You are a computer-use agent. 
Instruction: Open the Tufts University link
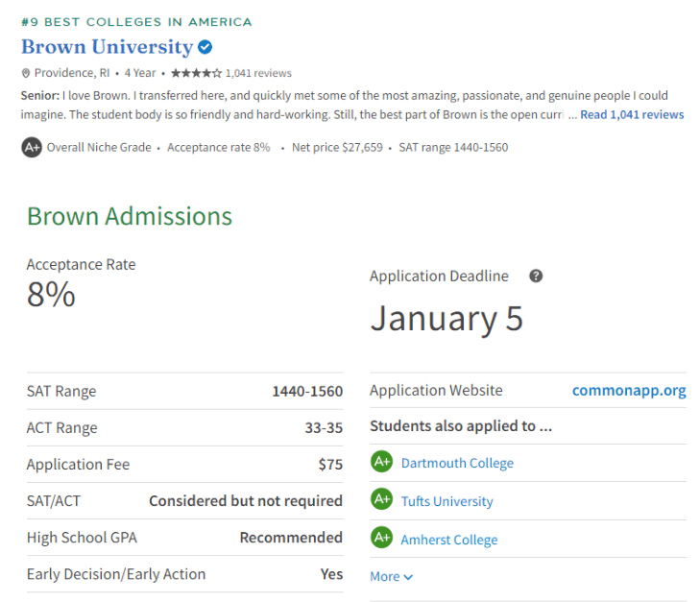pyautogui.click(x=447, y=501)
